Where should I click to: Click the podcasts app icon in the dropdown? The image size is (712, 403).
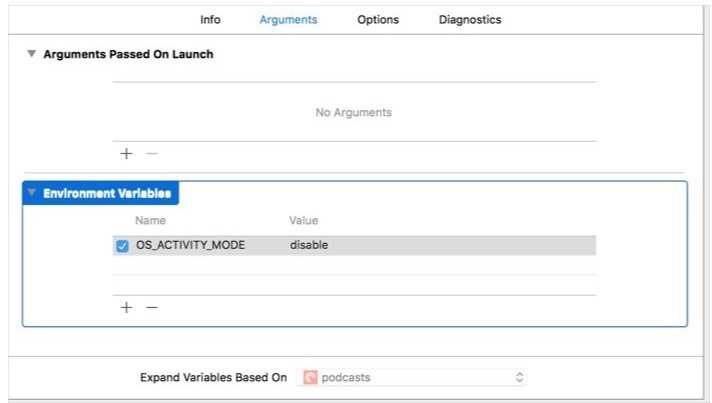point(310,378)
